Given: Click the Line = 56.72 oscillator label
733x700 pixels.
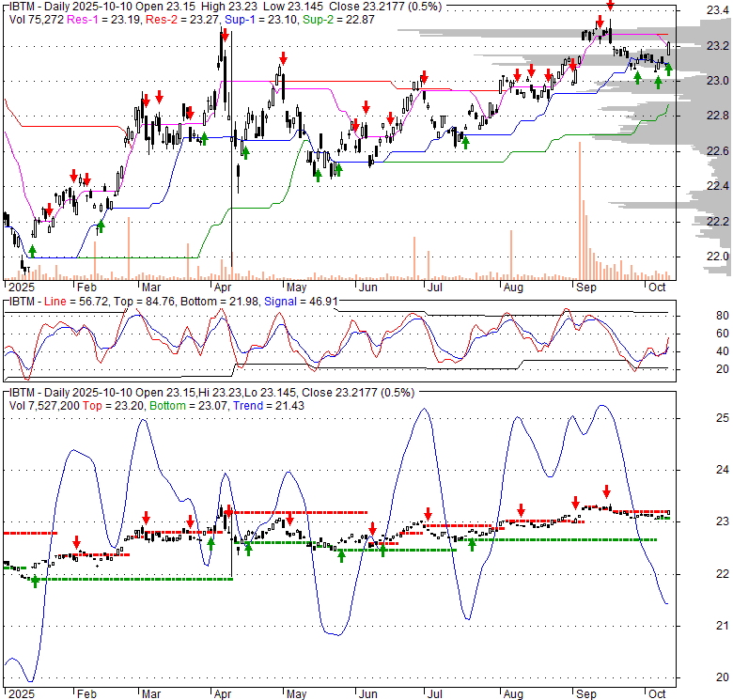Looking at the screenshot, I should click(69, 302).
